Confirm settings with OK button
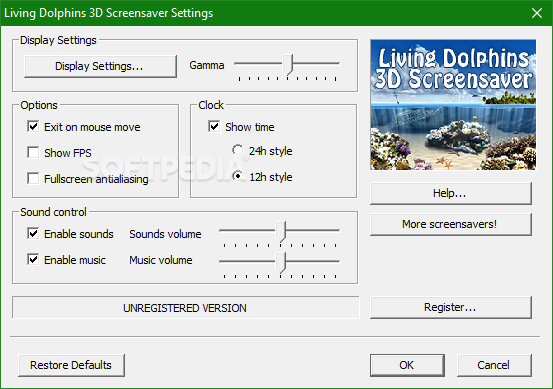Image resolution: width=553 pixels, height=389 pixels. point(407,365)
